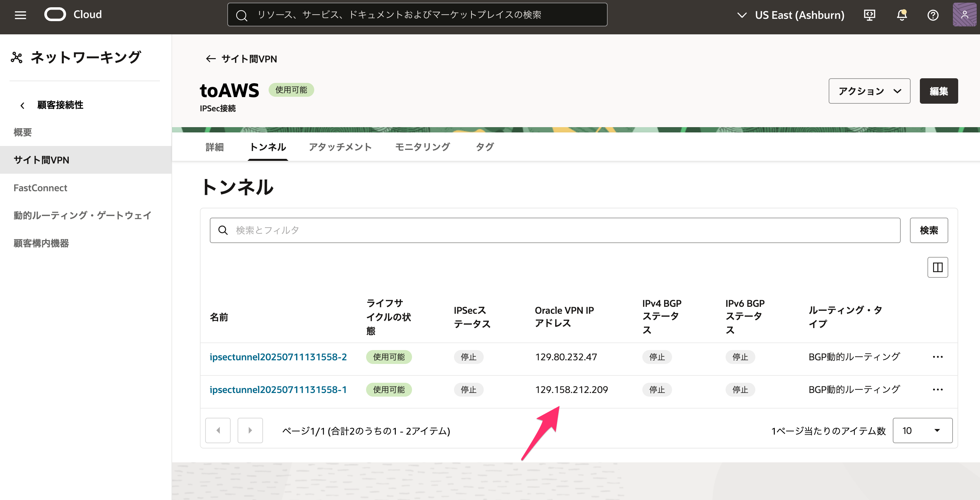The image size is (980, 500).
Task: Click the search magnifier icon in top bar
Action: point(242,15)
